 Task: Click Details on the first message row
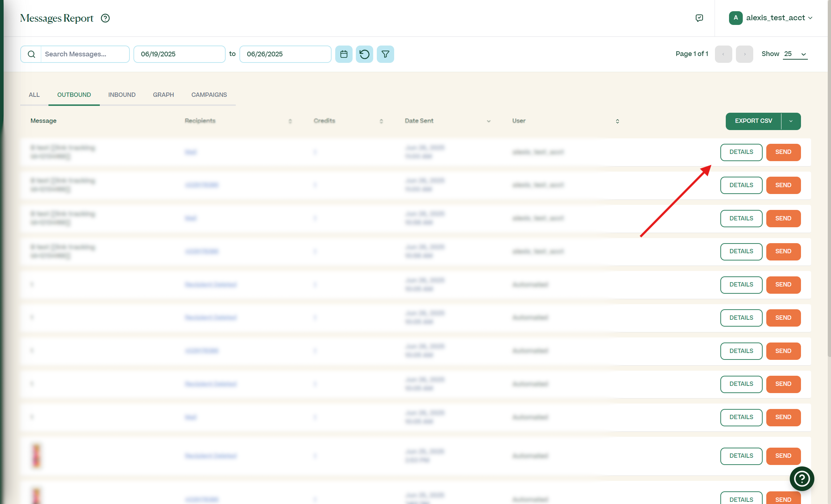(x=741, y=152)
